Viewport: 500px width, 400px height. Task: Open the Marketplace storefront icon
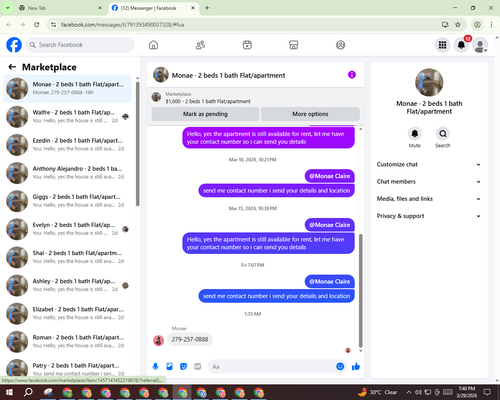tap(294, 45)
